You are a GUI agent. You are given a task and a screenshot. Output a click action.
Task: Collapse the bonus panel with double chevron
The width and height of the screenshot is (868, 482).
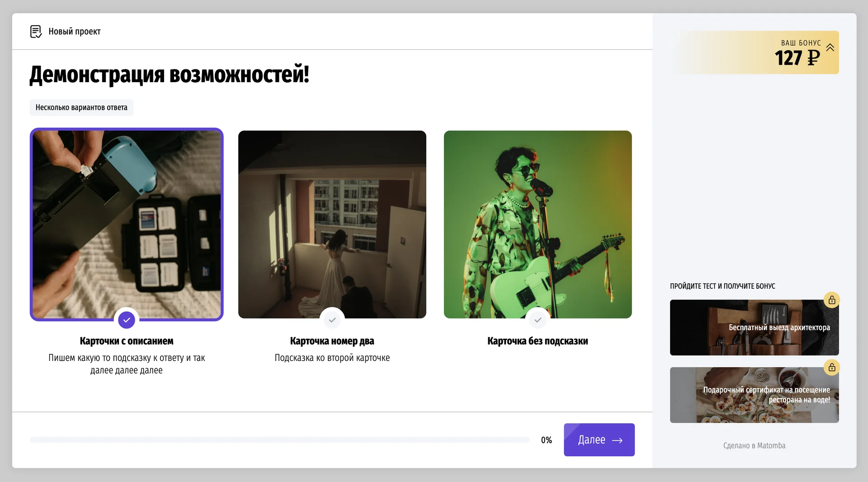830,47
